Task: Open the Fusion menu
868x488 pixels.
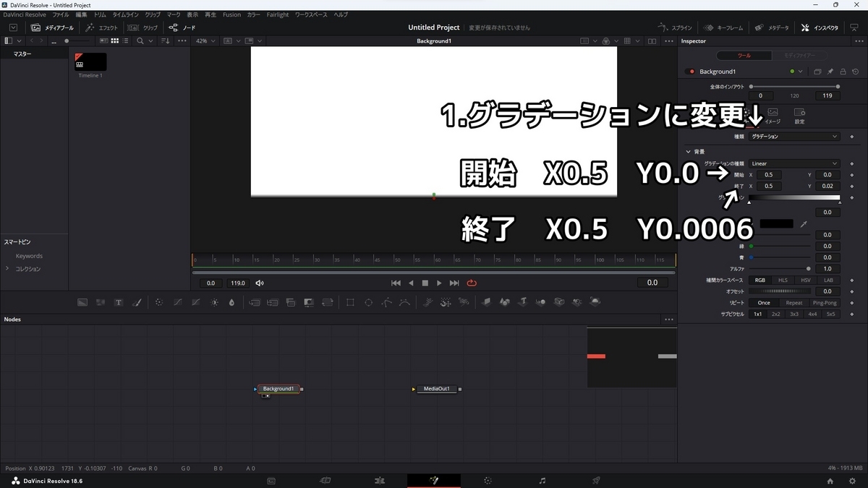Action: click(231, 14)
